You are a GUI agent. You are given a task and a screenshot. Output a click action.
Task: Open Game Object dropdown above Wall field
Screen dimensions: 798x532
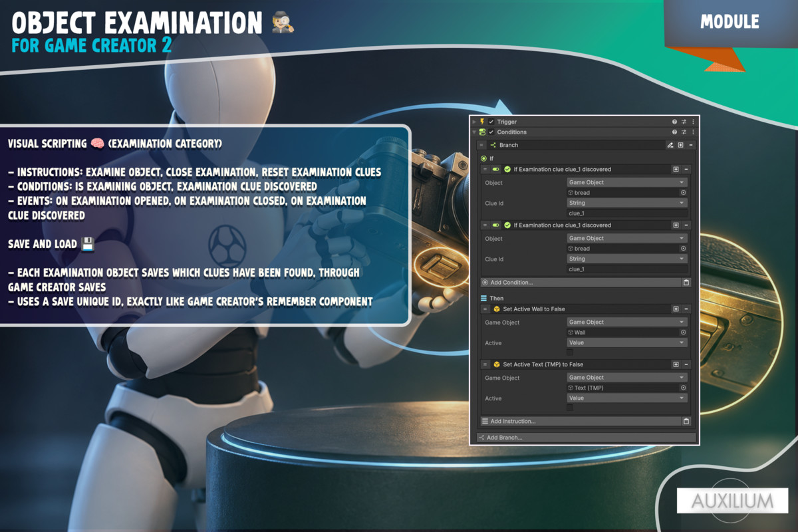(x=626, y=322)
